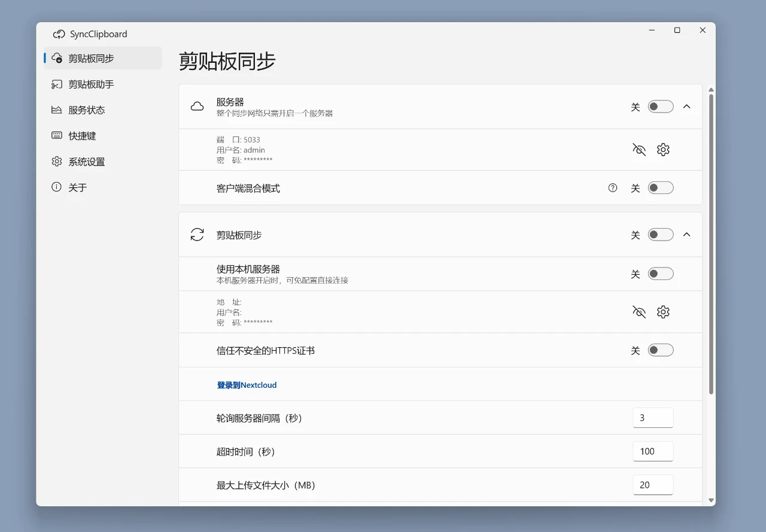
Task: Click the 剪贴板助手 sidebar icon
Action: 57,84
